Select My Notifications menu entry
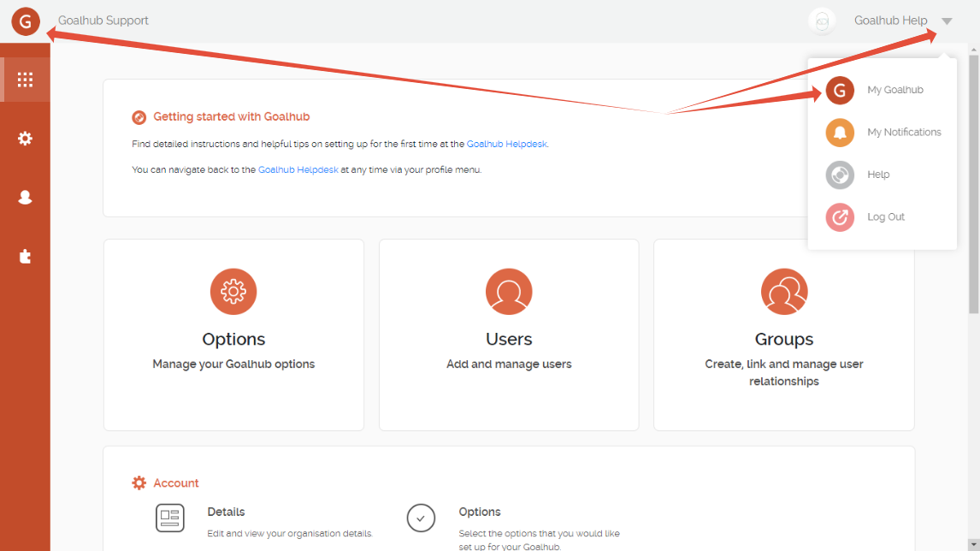The image size is (980, 551). tap(904, 133)
